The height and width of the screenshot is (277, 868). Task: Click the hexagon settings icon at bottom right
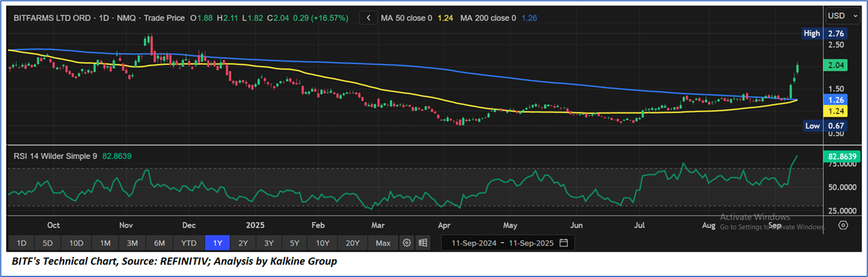click(843, 225)
